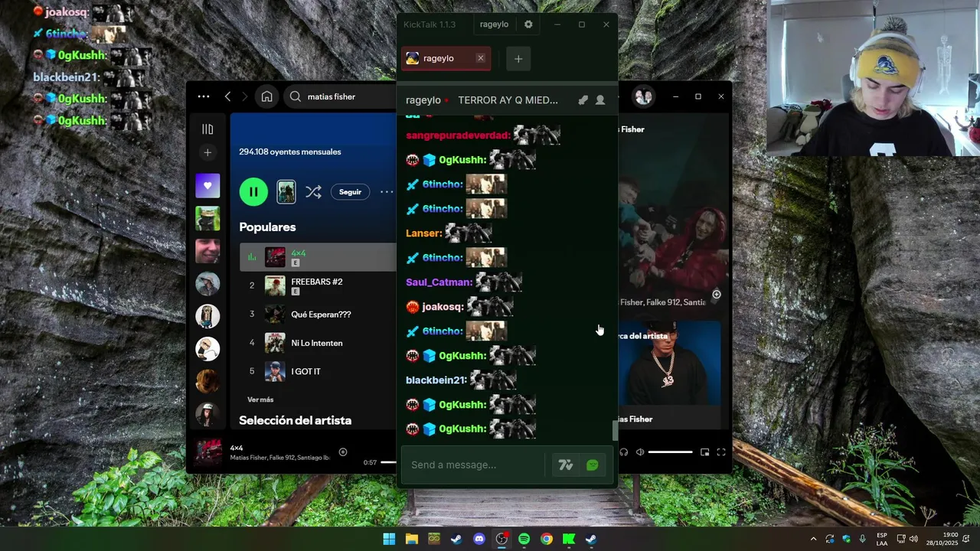The image size is (980, 551).
Task: Open the now playing 4x4 cover art
Action: point(209,452)
